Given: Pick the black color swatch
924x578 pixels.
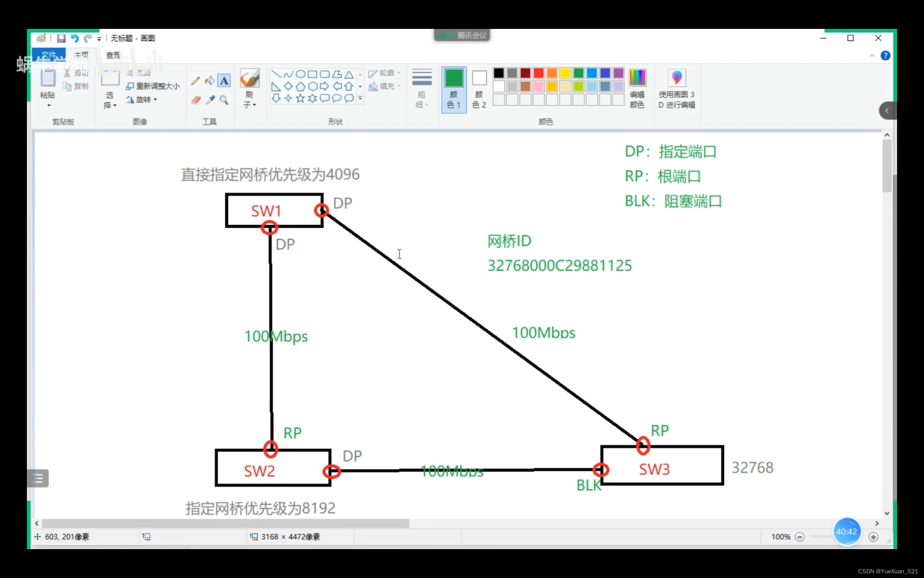Looking at the screenshot, I should pyautogui.click(x=499, y=73).
